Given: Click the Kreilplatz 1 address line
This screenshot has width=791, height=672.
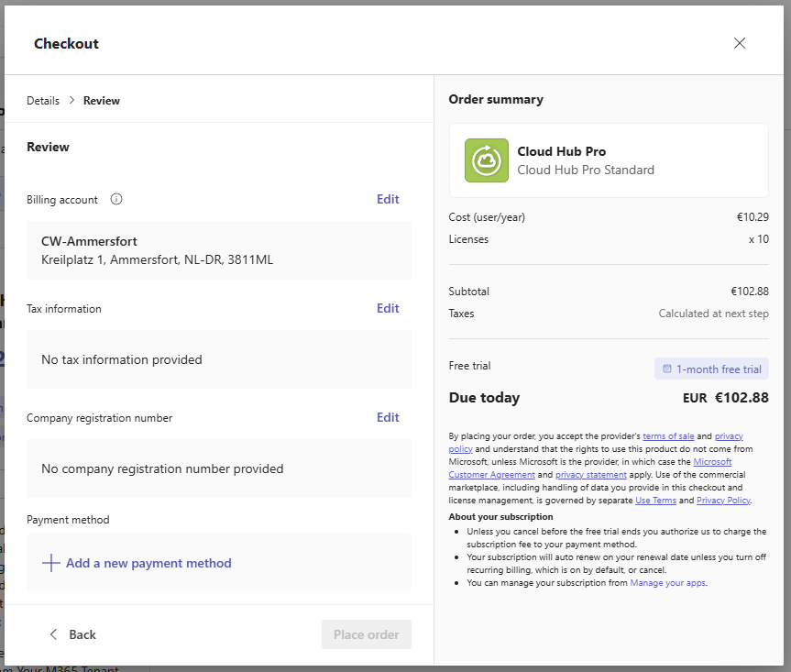Looking at the screenshot, I should (157, 259).
